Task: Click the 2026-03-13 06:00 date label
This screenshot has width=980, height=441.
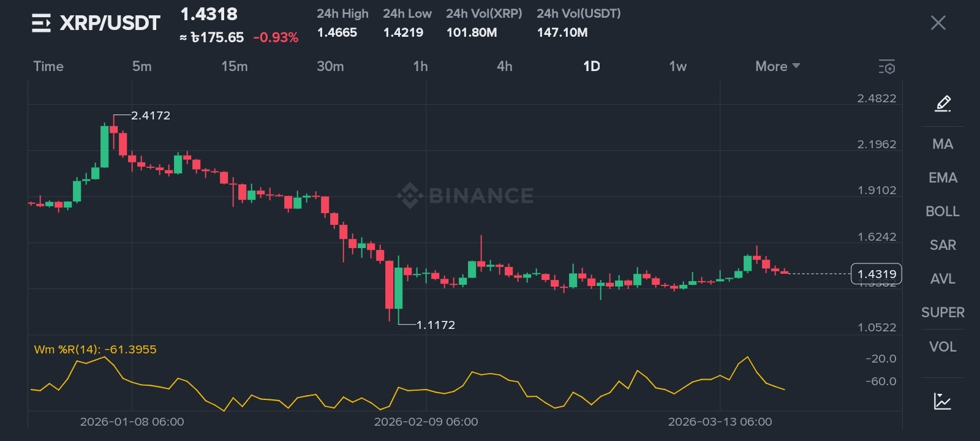Action: click(720, 421)
